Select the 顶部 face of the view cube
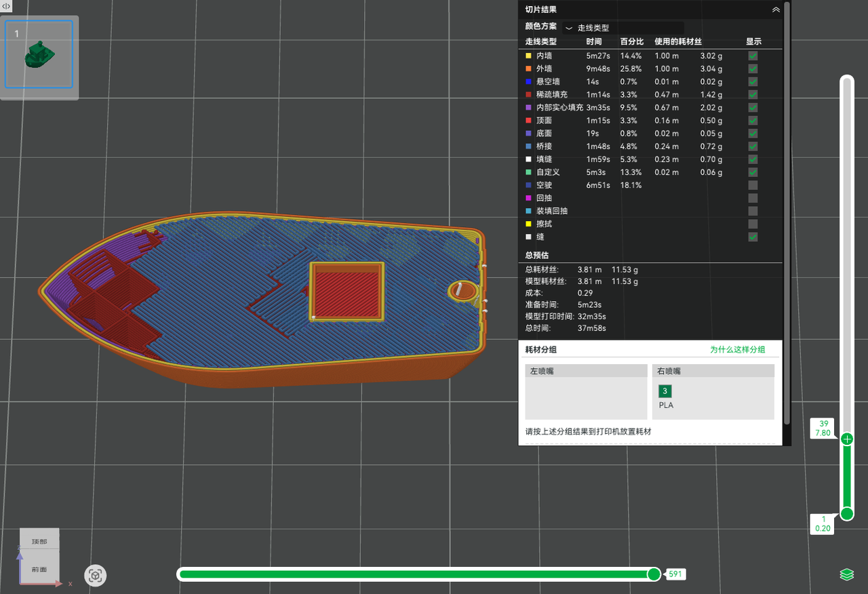 [39, 542]
